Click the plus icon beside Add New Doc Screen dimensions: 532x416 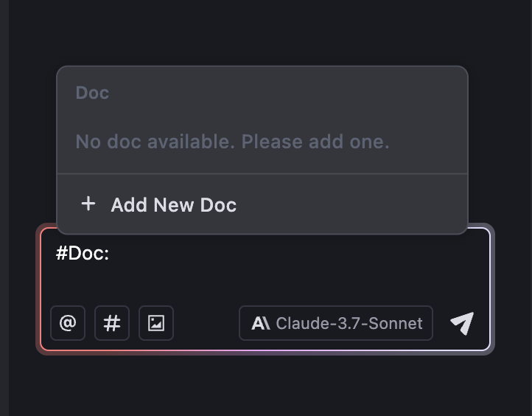[88, 204]
